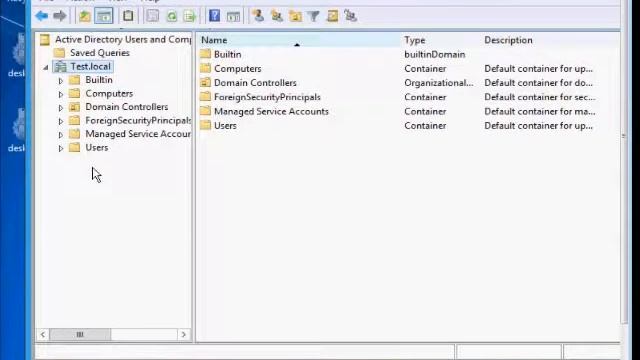Select Managed Service Accounts in left tree
The image size is (640, 360).
(138, 134)
